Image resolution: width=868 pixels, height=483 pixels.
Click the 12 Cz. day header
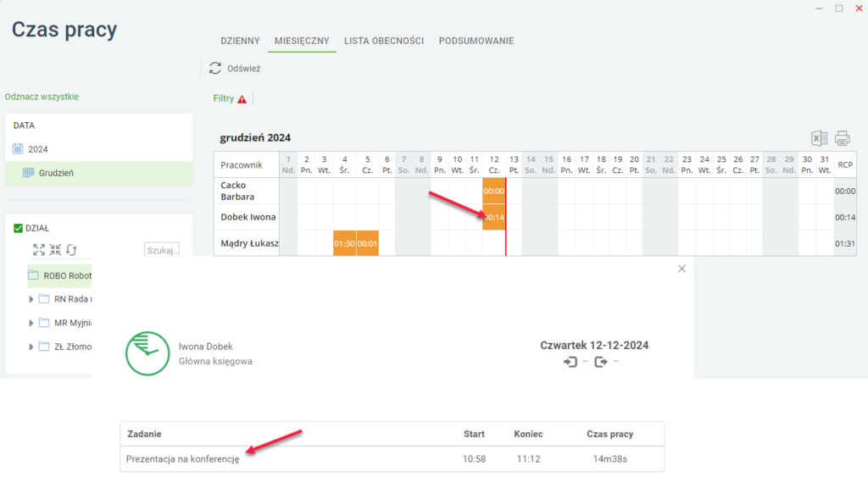[494, 165]
